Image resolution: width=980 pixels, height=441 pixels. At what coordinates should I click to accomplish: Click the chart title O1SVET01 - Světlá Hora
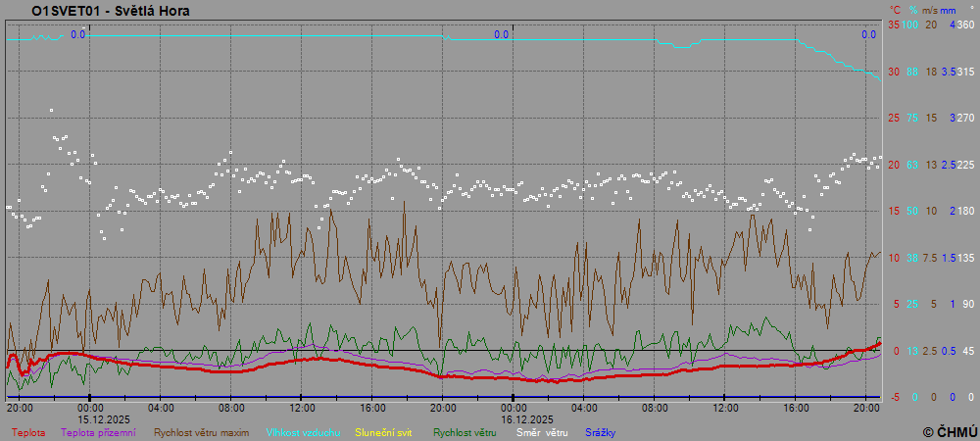tap(111, 11)
